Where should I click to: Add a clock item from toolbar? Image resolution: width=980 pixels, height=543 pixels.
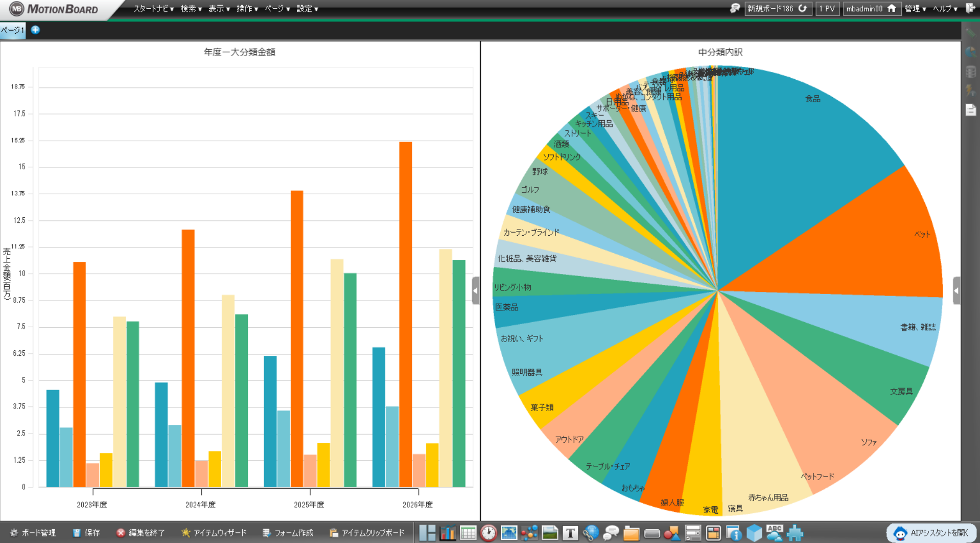[x=488, y=533]
